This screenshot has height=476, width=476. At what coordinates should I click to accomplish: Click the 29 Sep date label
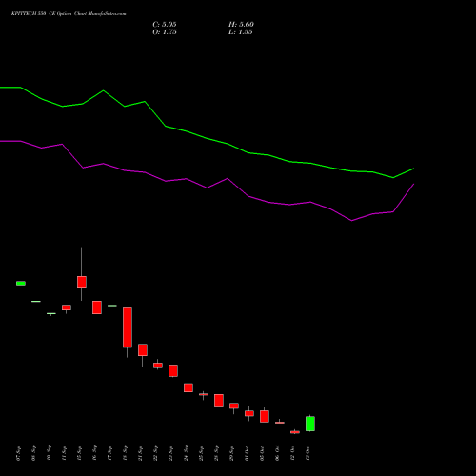click(x=231, y=453)
